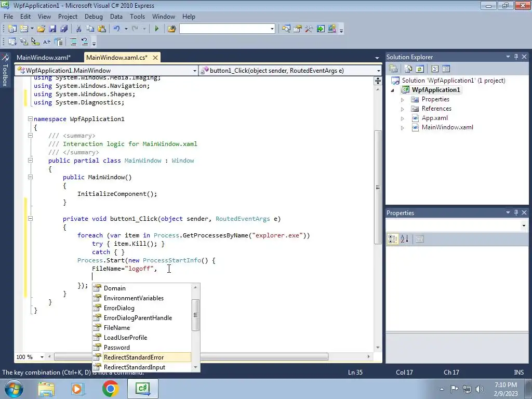Select RedirectStandardError in IntelliSense list

142,357
